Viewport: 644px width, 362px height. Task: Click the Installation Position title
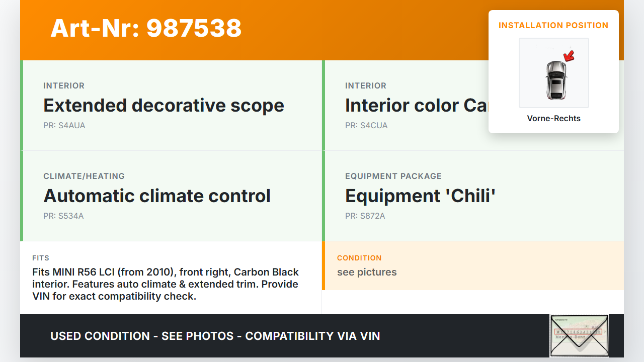pos(553,25)
